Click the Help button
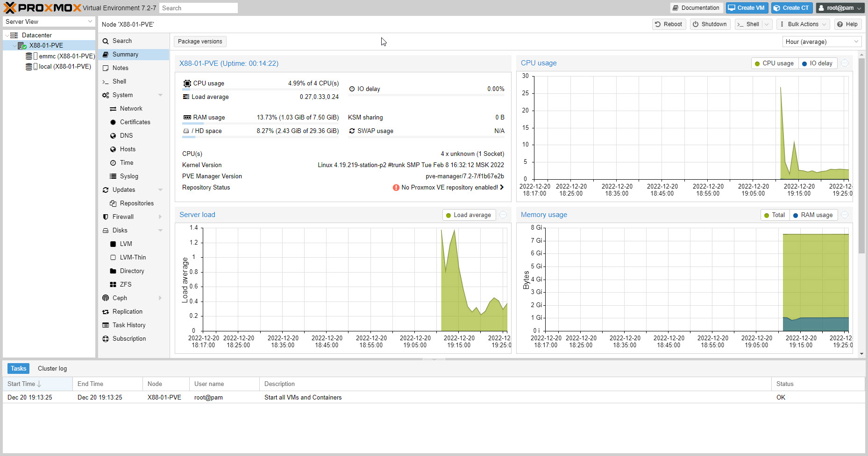The height and width of the screenshot is (456, 868). 847,24
